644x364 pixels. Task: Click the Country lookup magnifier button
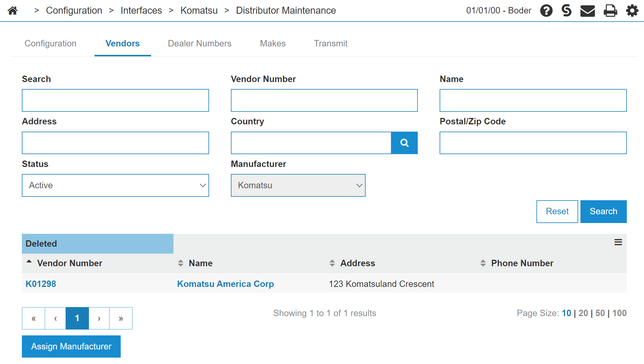404,143
